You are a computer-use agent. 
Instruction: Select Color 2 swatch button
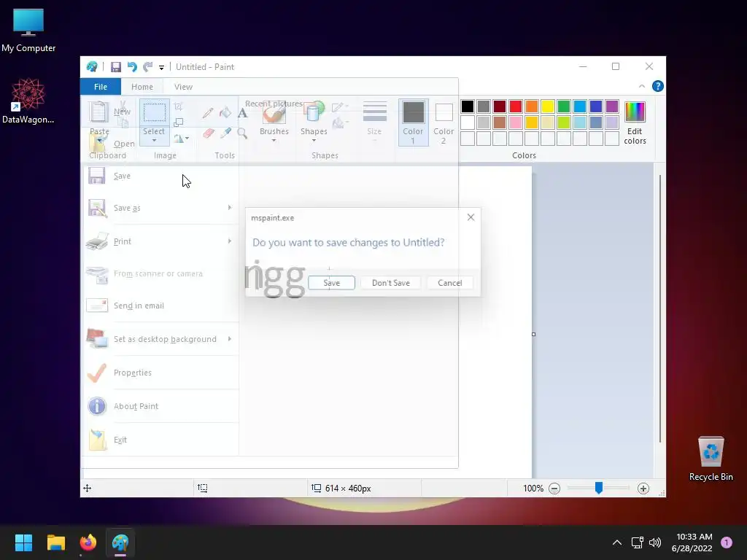[x=444, y=122]
